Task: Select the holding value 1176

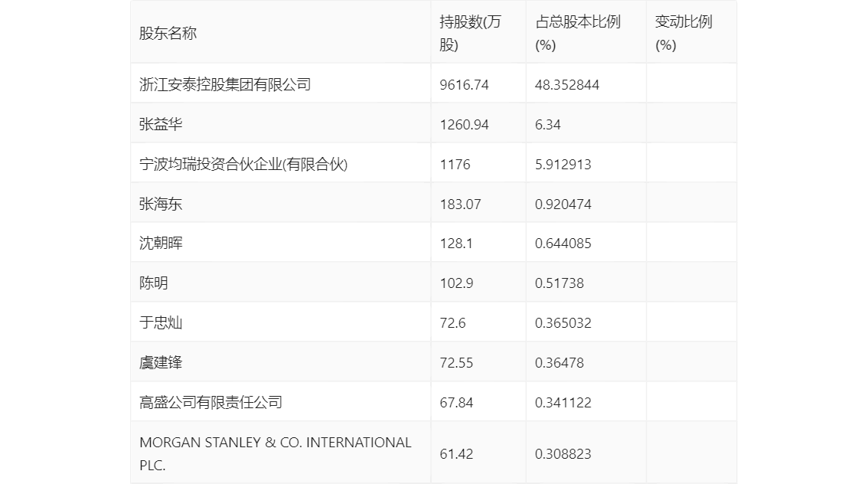Action: 455,165
